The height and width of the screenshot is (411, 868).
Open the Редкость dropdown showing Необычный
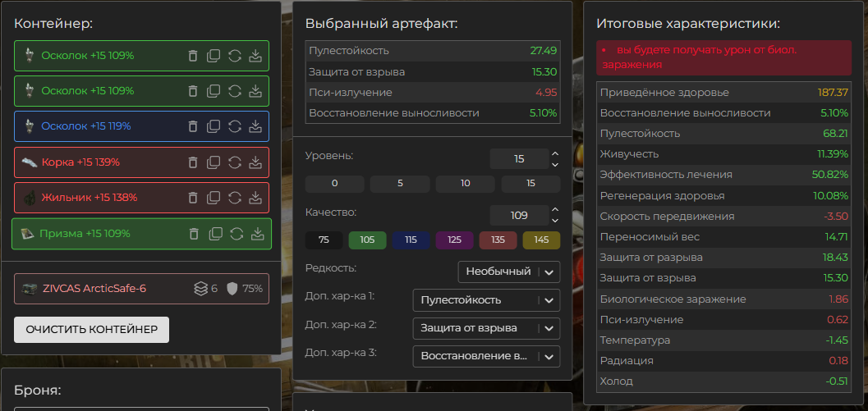(509, 272)
